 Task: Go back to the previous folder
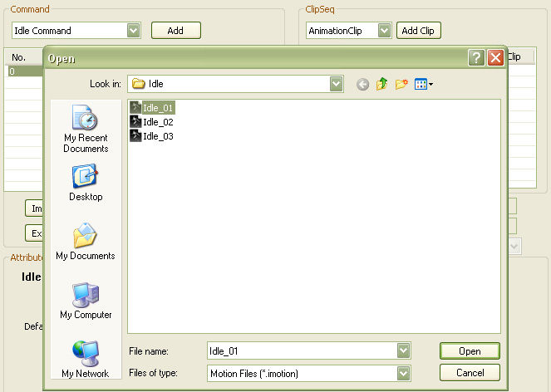362,84
